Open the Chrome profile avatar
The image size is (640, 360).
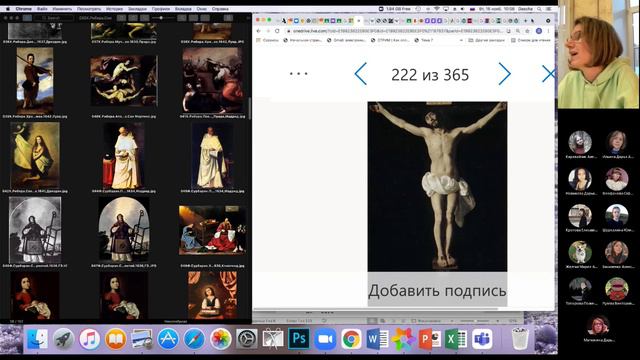(539, 31)
